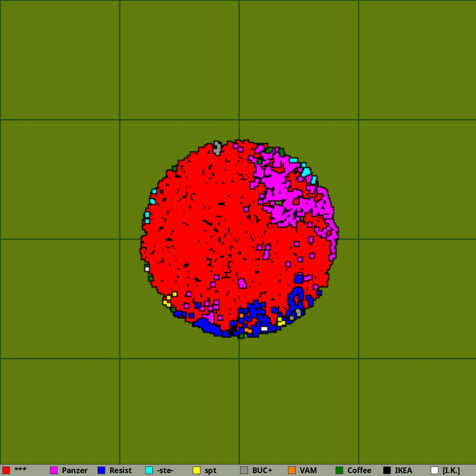Select the -ste- team name text
This screenshot has height=476, width=476.
(165, 470)
